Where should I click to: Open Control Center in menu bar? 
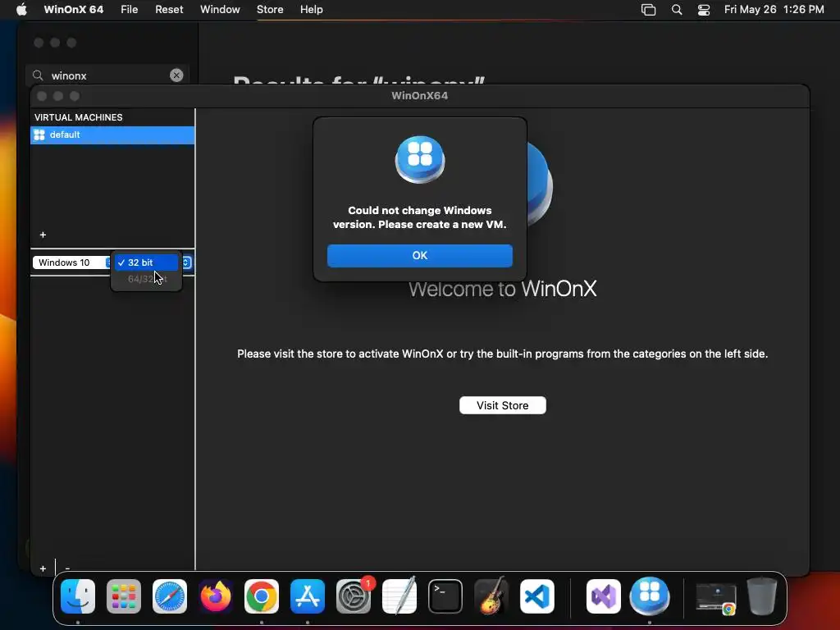click(x=703, y=10)
